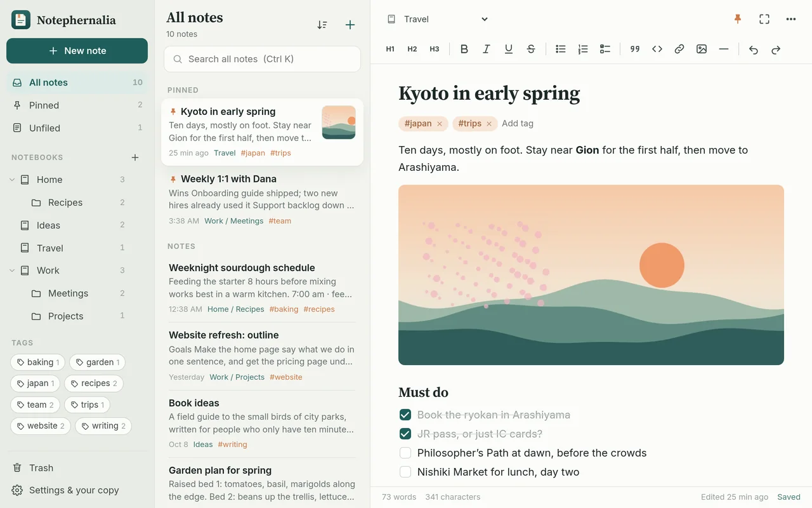The height and width of the screenshot is (508, 812).
Task: Apply strikethrough formatting
Action: 531,49
